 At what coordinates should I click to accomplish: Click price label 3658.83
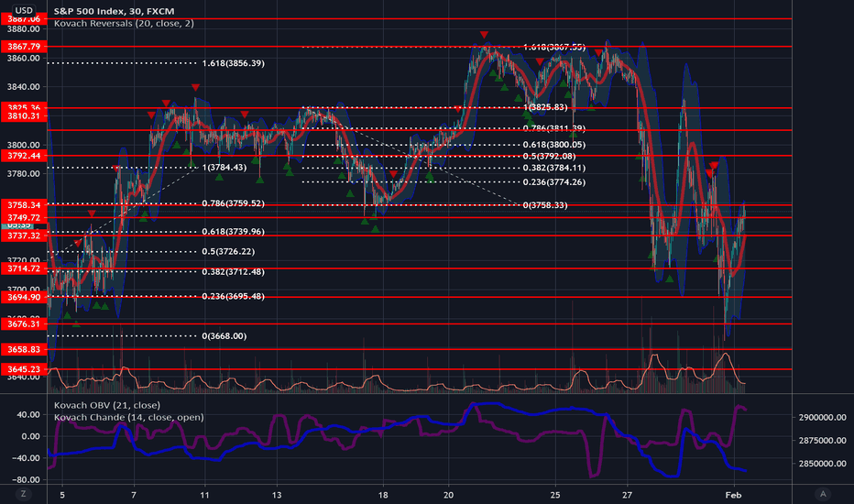pyautogui.click(x=24, y=349)
